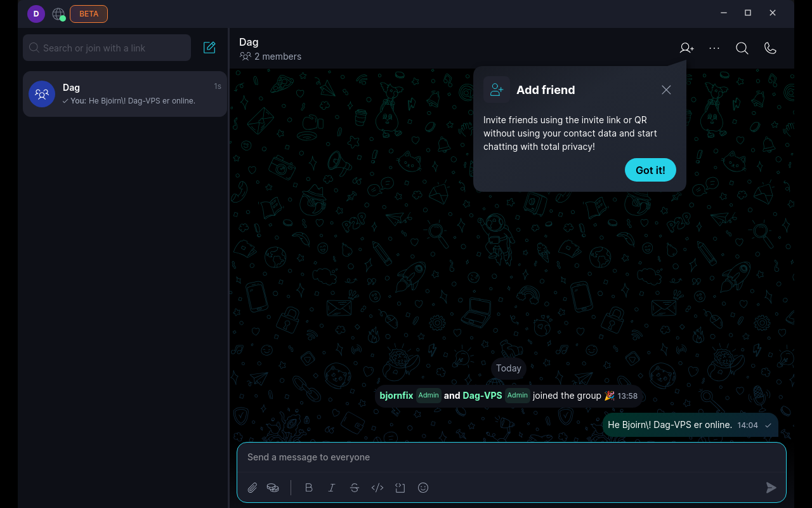Click the secret/spoiler text formatting icon
This screenshot has width=812, height=508.
click(x=400, y=488)
